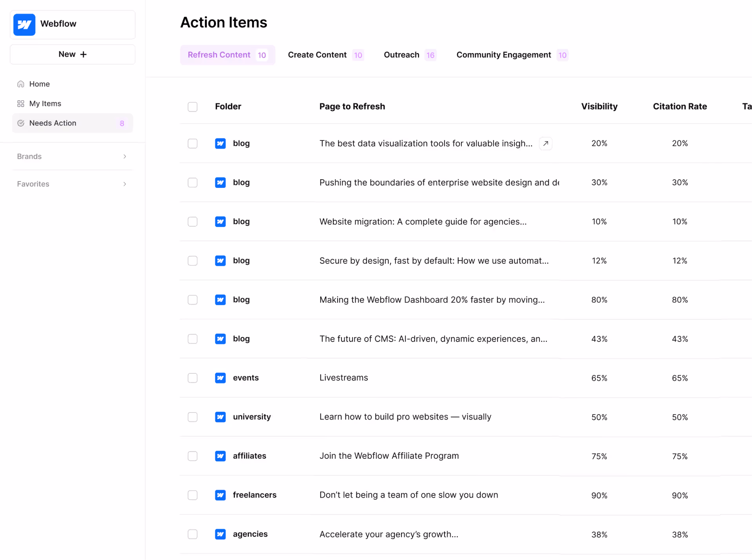This screenshot has height=560, width=752.
Task: Click Webflow icon in data visualization row
Action: coord(220,144)
